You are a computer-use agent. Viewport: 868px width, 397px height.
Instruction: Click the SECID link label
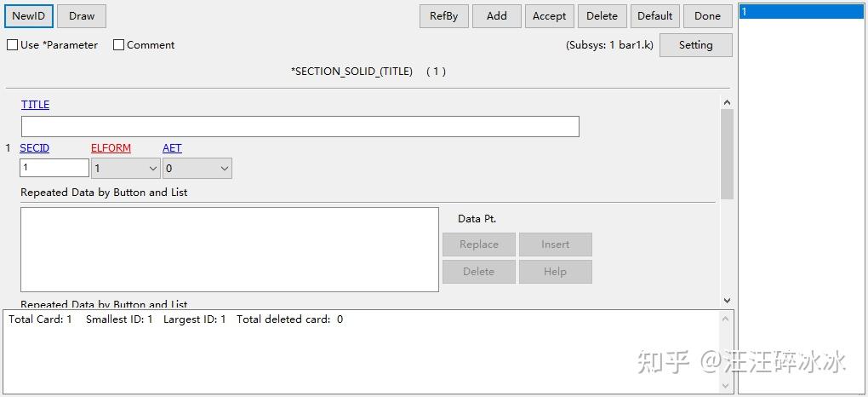pos(34,148)
